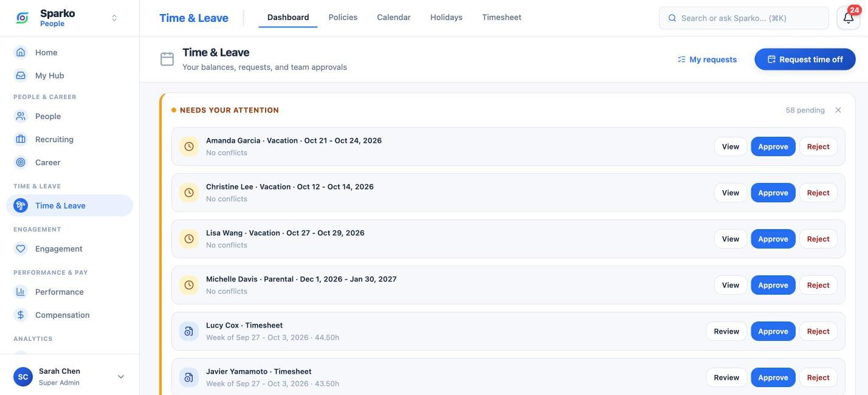Viewport: 868px width, 395px height.
Task: Reject Christine Lee vacation request
Action: tap(818, 193)
